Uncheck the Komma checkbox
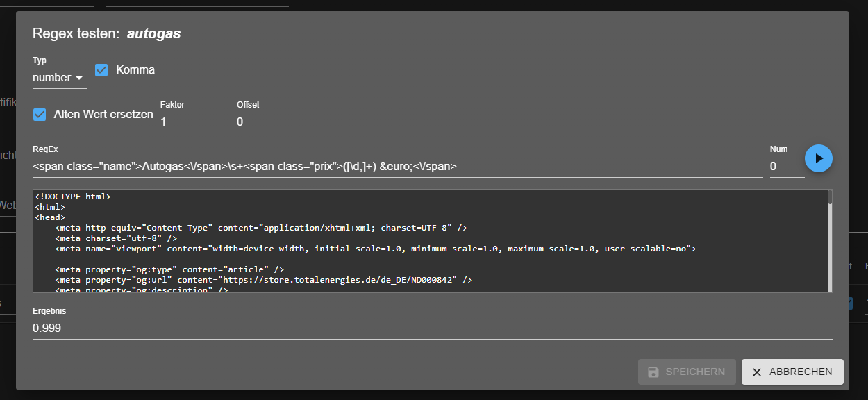Image resolution: width=868 pixels, height=400 pixels. 101,70
